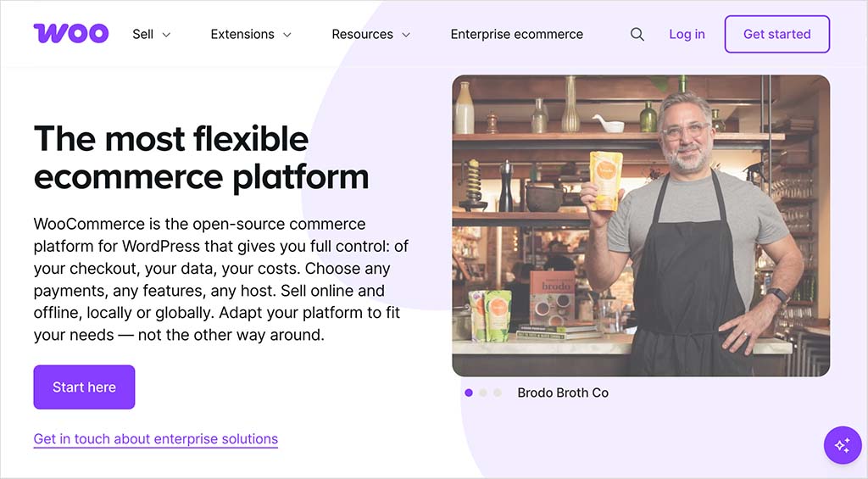Viewport: 868px width, 479px height.
Task: Click 'The most flexible ecommerce platform' heading
Action: click(202, 158)
